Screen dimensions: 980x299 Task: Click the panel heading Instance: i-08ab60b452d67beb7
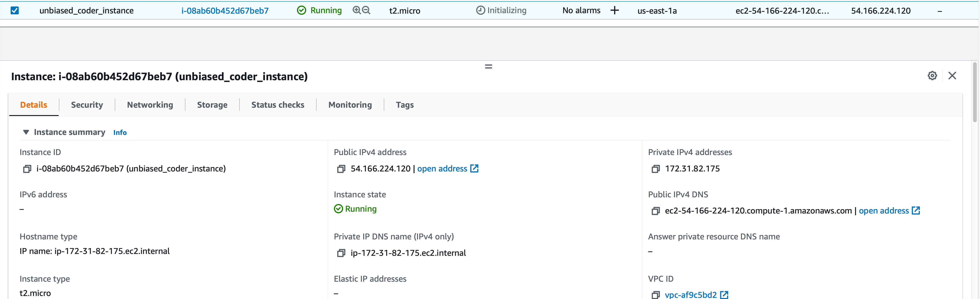coord(159,76)
